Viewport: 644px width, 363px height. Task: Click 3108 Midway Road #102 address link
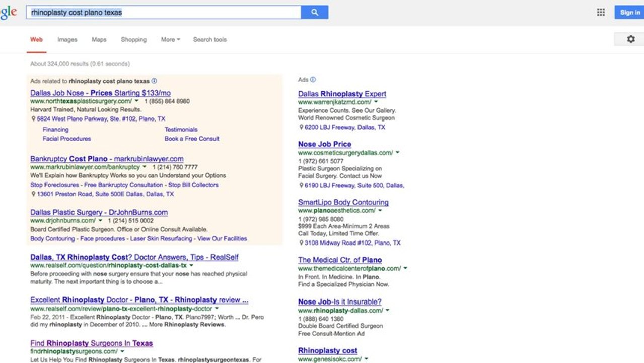pyautogui.click(x=352, y=243)
